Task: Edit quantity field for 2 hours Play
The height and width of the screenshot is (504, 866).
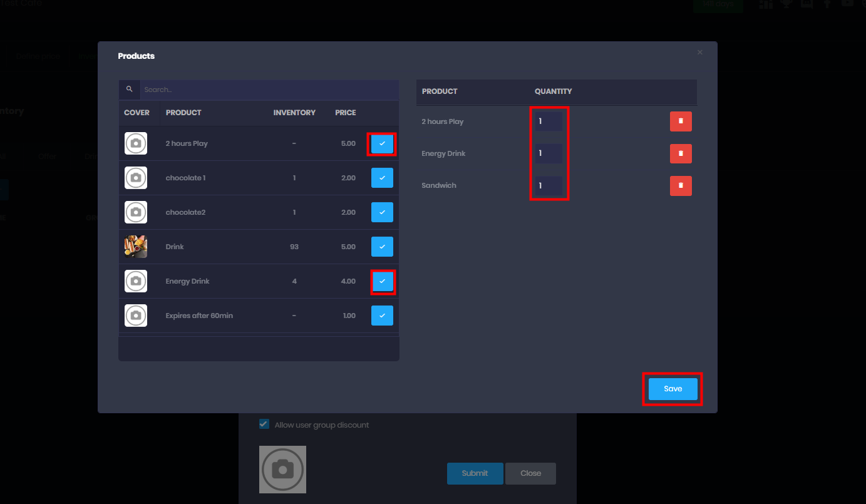Action: click(x=549, y=121)
